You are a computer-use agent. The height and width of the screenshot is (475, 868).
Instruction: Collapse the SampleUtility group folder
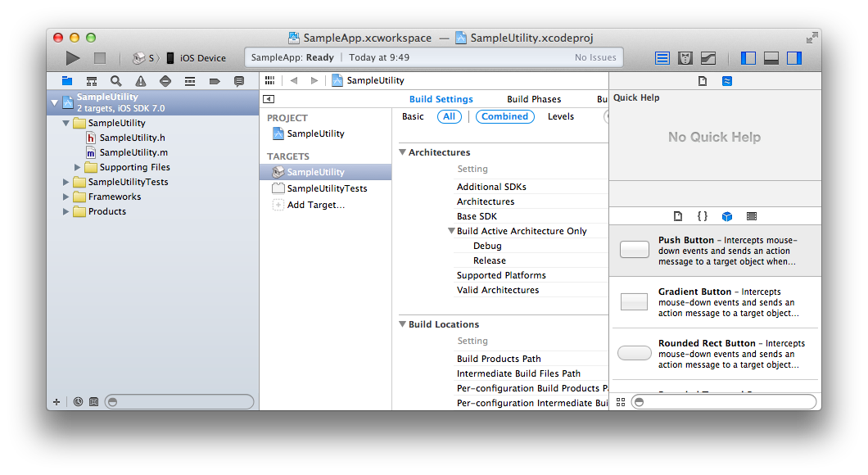pos(66,123)
